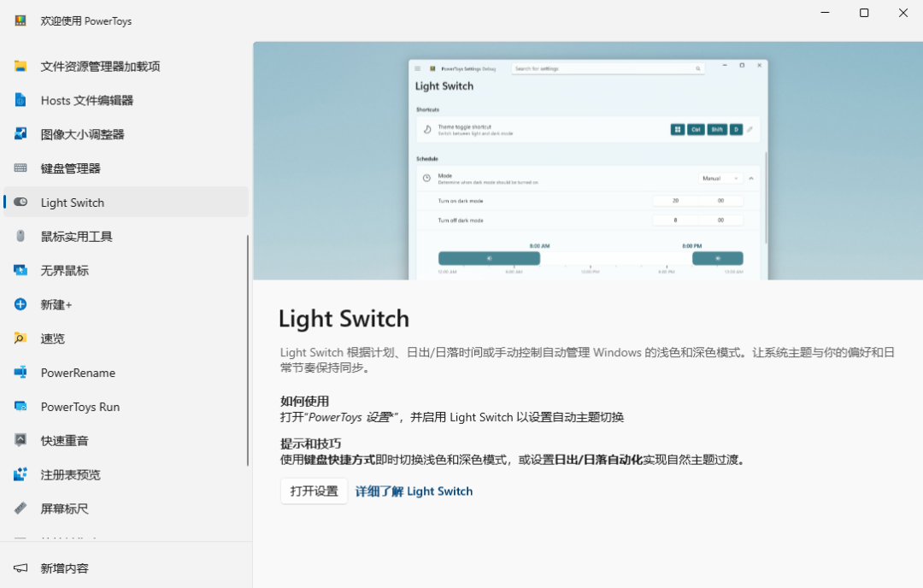Image resolution: width=923 pixels, height=588 pixels.
Task: Click the PowerToys Run icon
Action: point(21,407)
